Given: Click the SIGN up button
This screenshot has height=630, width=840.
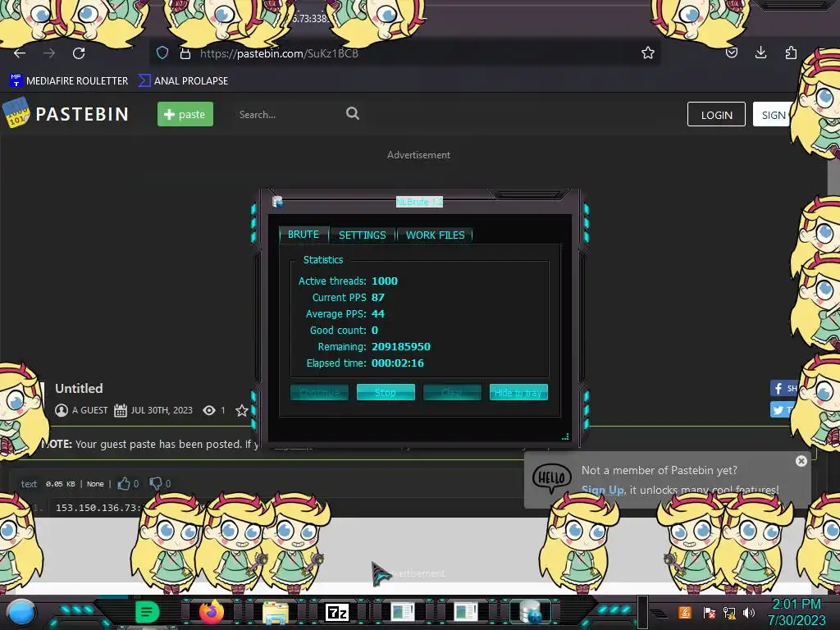Looking at the screenshot, I should click(x=773, y=114).
